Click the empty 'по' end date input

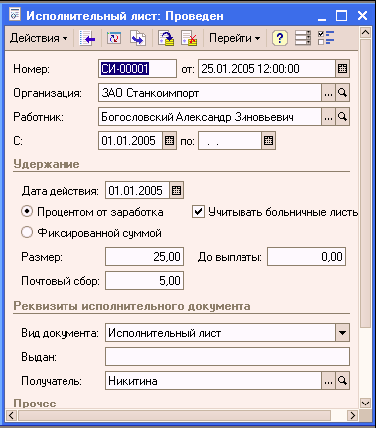tap(230, 141)
